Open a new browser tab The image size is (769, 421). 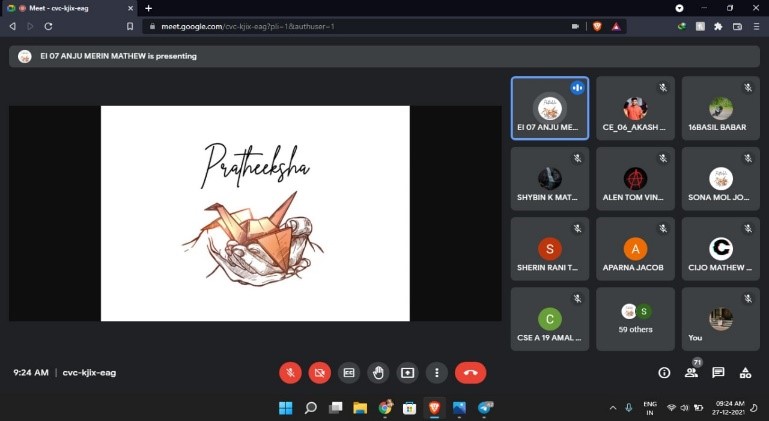pos(148,8)
